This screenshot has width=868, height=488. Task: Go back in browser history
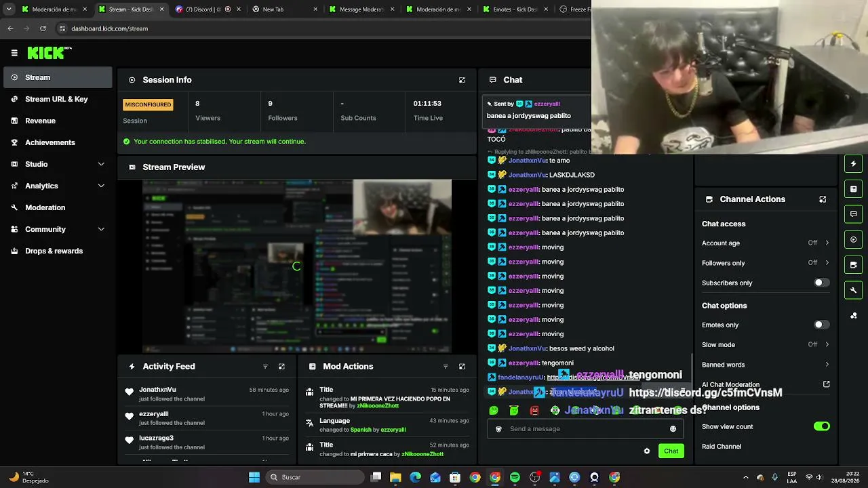coord(10,28)
